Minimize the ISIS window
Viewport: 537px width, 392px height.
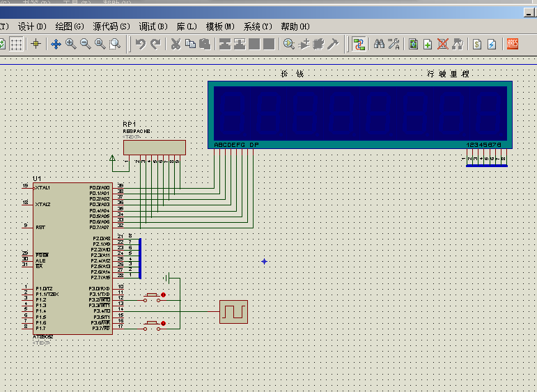pos(529,13)
